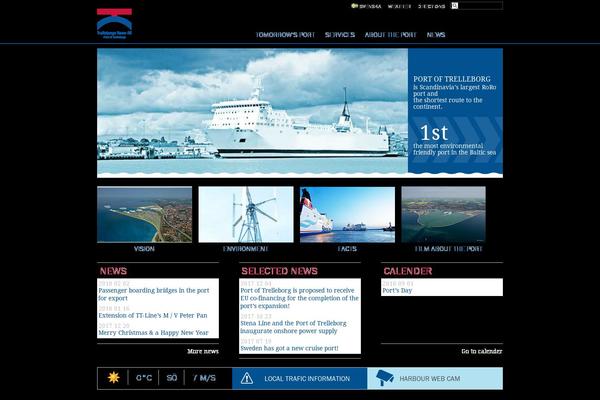Open the About the Port menu
Viewport: 600px width, 400px height.
[390, 35]
